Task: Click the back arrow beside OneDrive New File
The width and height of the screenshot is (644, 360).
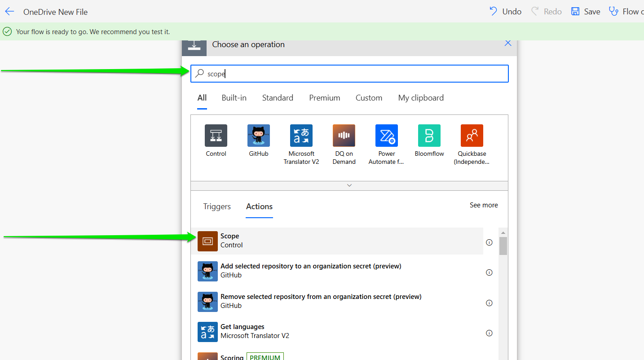Action: [9, 12]
